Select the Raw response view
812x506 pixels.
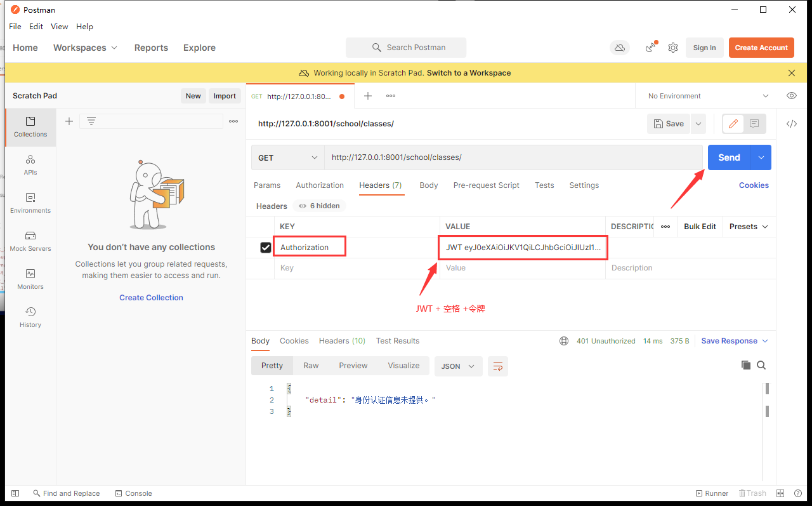click(311, 366)
